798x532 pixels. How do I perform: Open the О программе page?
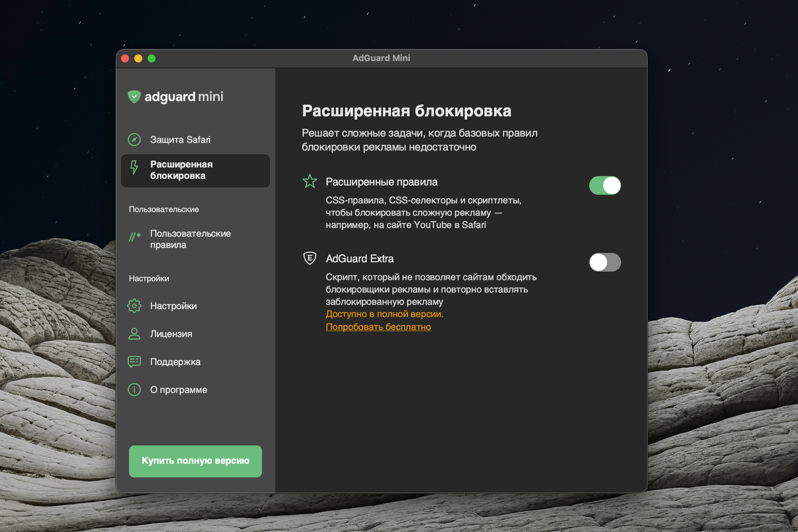195,390
